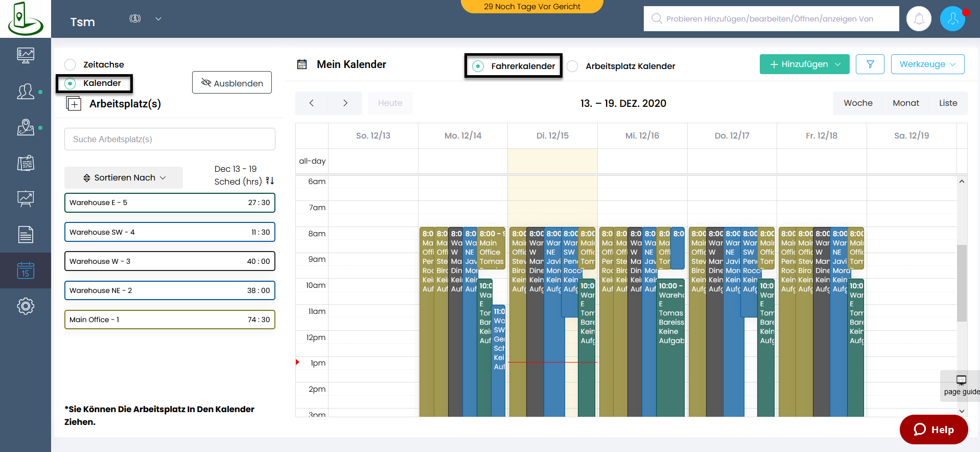
Task: Open the notifications bell icon
Action: point(919,19)
